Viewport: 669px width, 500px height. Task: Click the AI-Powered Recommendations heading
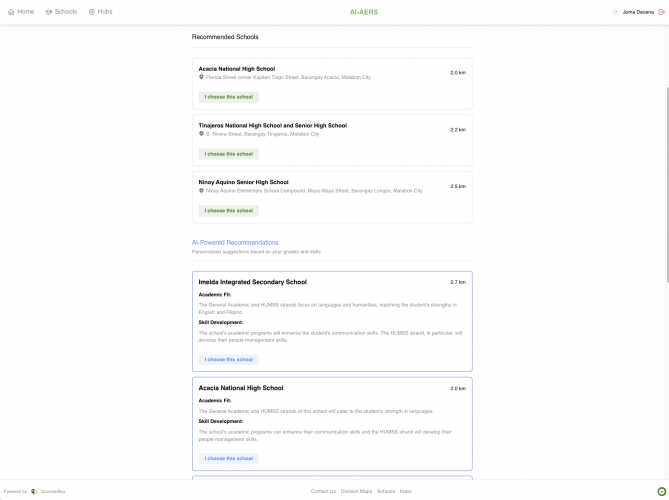tap(235, 242)
